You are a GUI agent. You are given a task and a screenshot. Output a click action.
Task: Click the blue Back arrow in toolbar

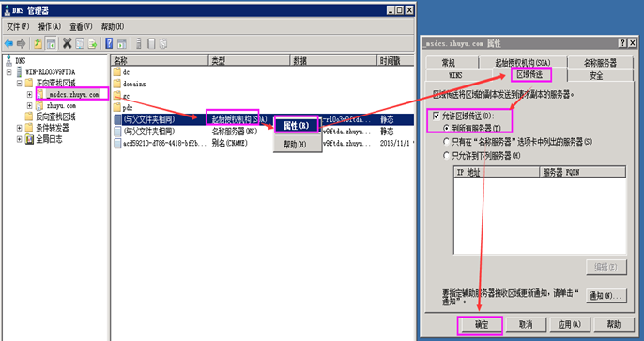click(x=8, y=43)
